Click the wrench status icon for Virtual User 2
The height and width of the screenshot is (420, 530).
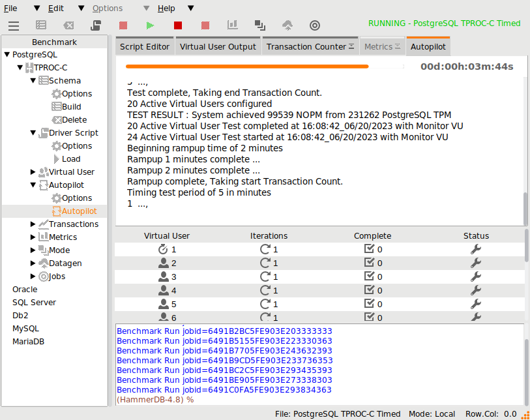pos(476,263)
